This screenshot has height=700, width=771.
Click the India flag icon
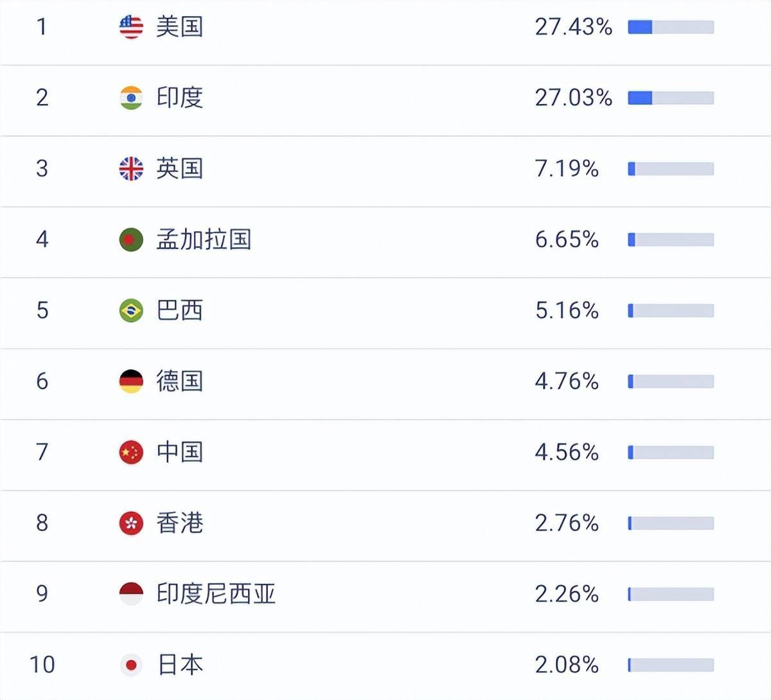131,98
